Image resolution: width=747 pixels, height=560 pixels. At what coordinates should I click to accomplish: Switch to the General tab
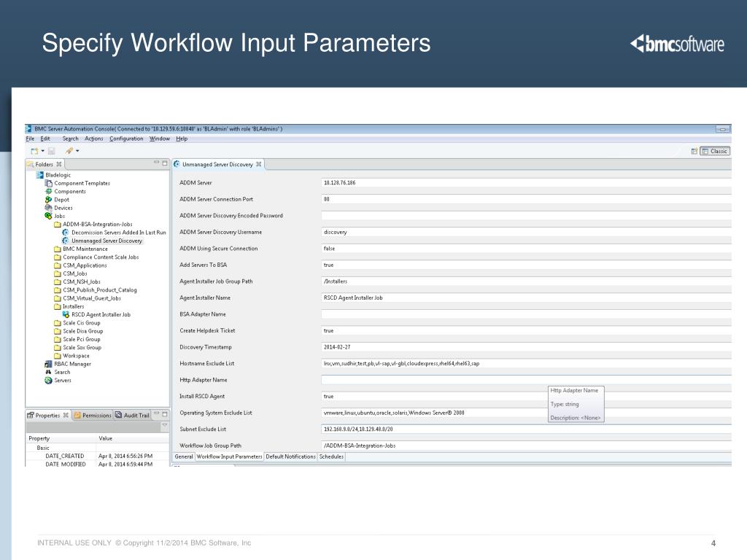pyautogui.click(x=183, y=456)
